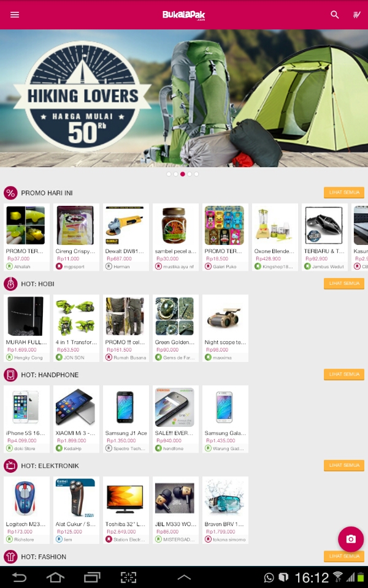Expand the Android notification panel arrow

coord(184,578)
